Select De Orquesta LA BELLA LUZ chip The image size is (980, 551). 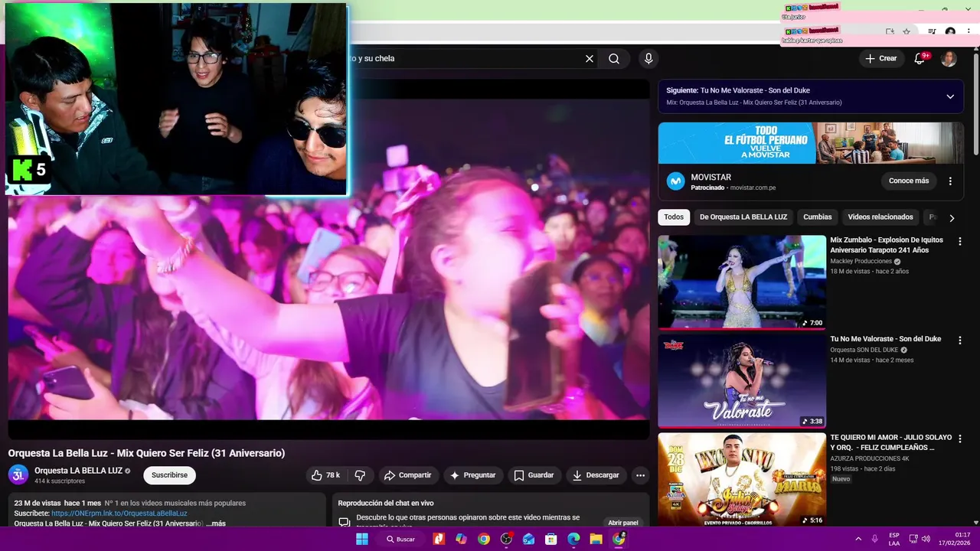743,217
